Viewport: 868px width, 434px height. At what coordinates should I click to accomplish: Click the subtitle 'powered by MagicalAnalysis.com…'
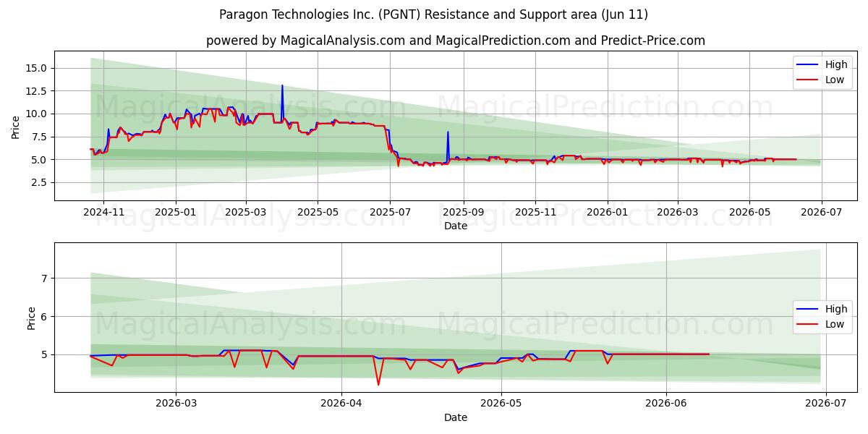coord(456,41)
